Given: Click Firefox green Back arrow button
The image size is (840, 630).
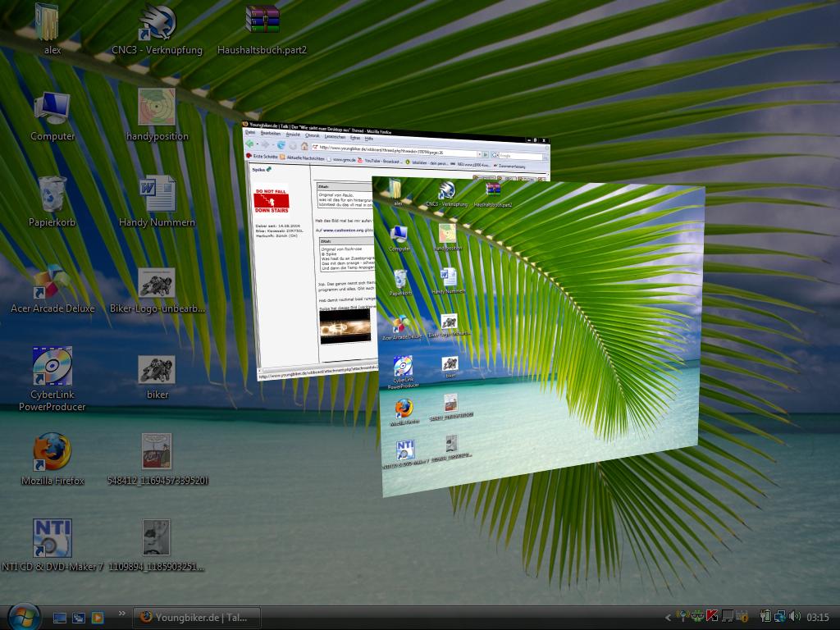Looking at the screenshot, I should coord(249,144).
